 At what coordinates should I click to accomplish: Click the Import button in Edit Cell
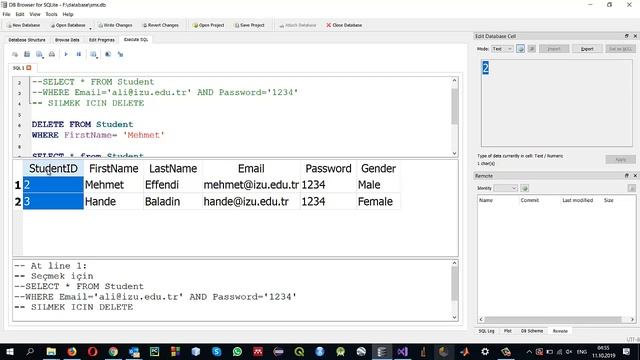554,49
